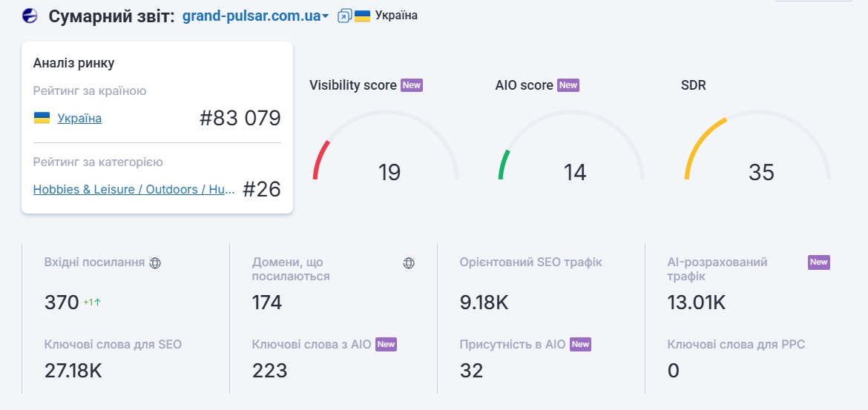The image size is (868, 410).
Task: Click the globe icon beside Домени, що посилаються
Action: [409, 262]
